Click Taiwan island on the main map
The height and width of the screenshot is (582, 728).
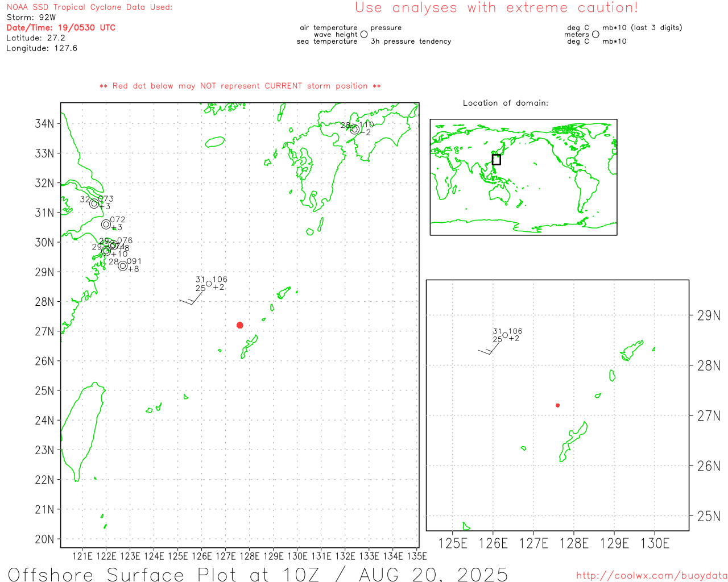click(82, 432)
